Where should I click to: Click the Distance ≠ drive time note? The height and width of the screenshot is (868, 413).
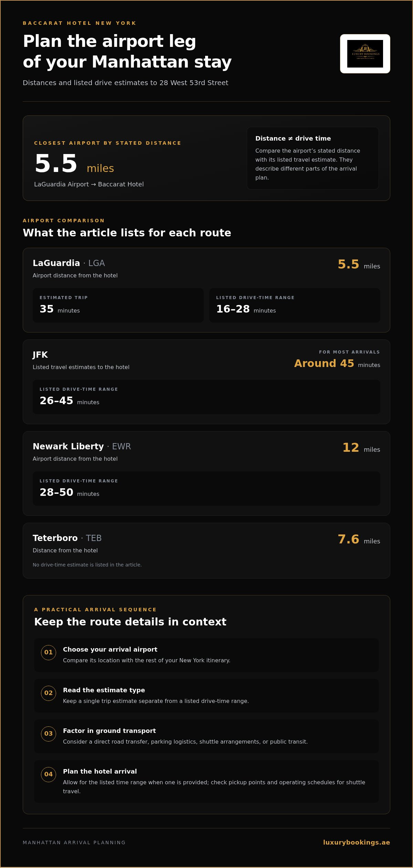[313, 158]
